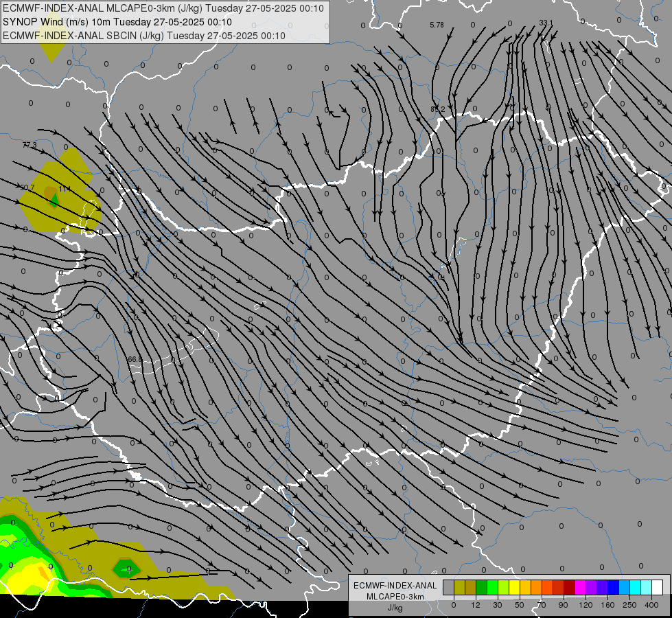
Task: Click the map value '66.8'
Action: tap(135, 359)
